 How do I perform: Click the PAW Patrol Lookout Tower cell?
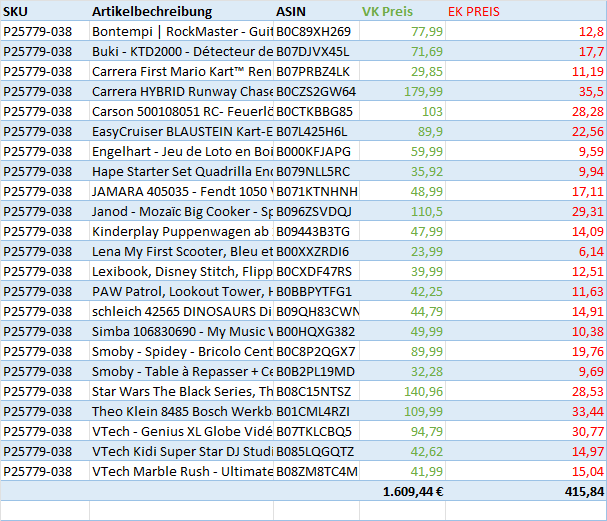coord(180,291)
